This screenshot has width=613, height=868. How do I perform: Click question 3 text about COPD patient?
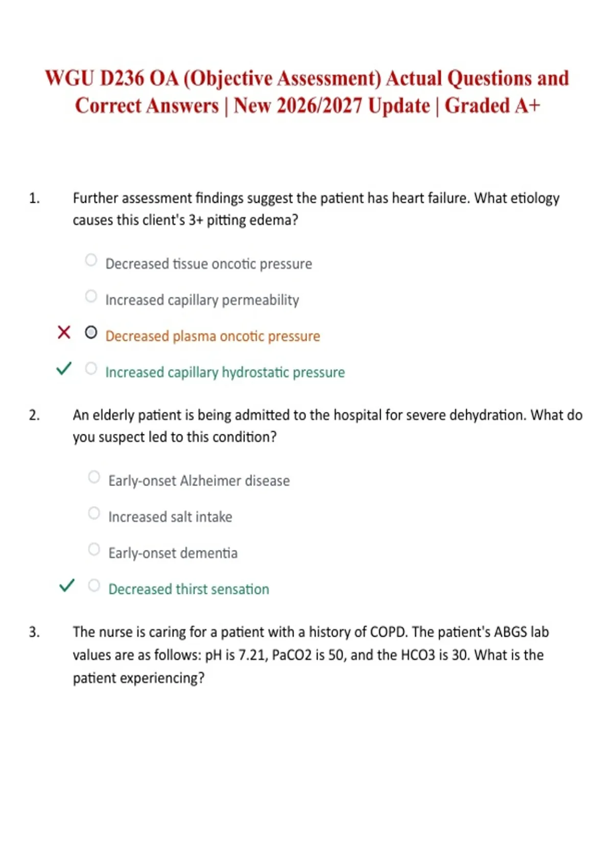tap(311, 655)
